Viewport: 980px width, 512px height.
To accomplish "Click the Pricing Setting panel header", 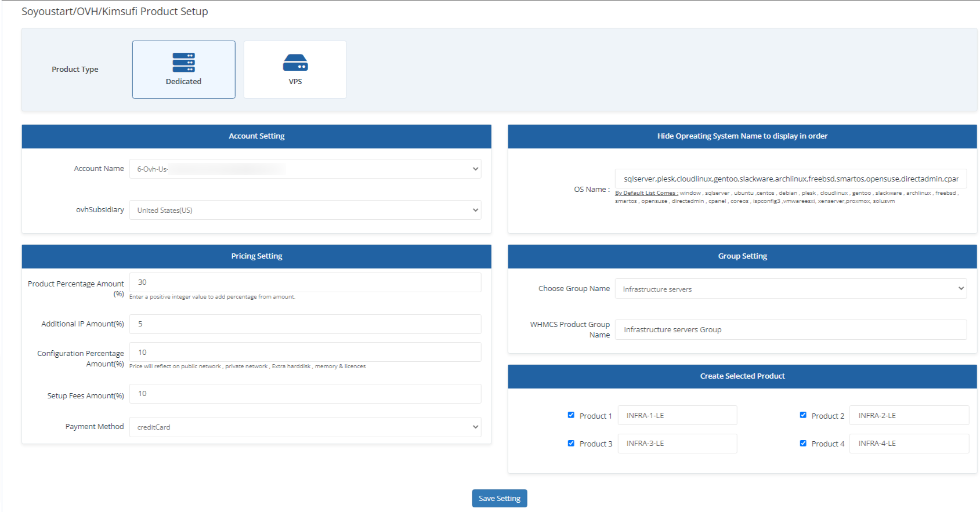I will tap(256, 256).
